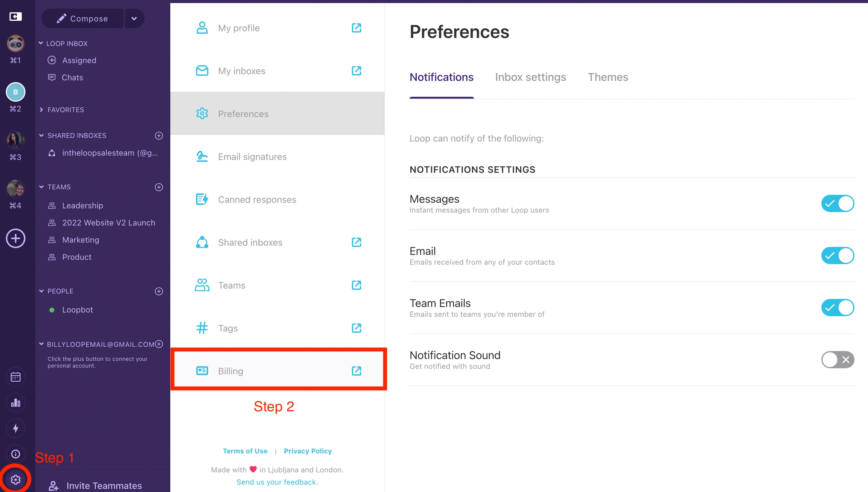The width and height of the screenshot is (868, 492).
Task: Open the Privacy Policy link
Action: click(307, 451)
